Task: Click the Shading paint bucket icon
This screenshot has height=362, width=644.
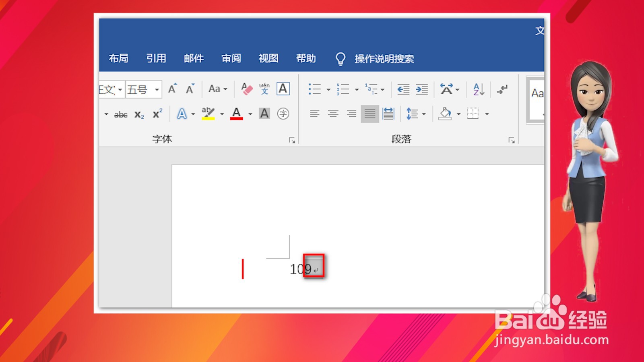Action: pos(445,114)
